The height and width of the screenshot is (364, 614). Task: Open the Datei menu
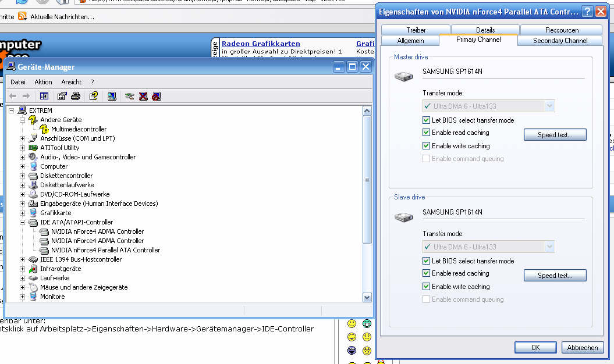(18, 82)
